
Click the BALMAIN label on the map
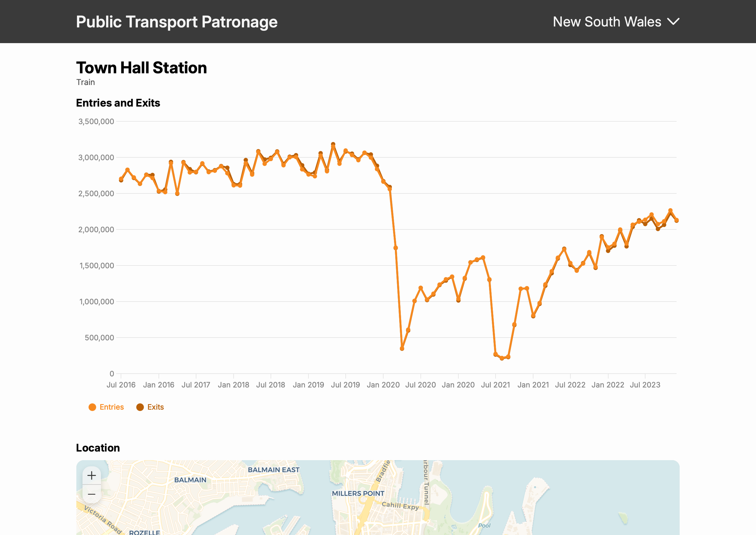click(x=190, y=480)
